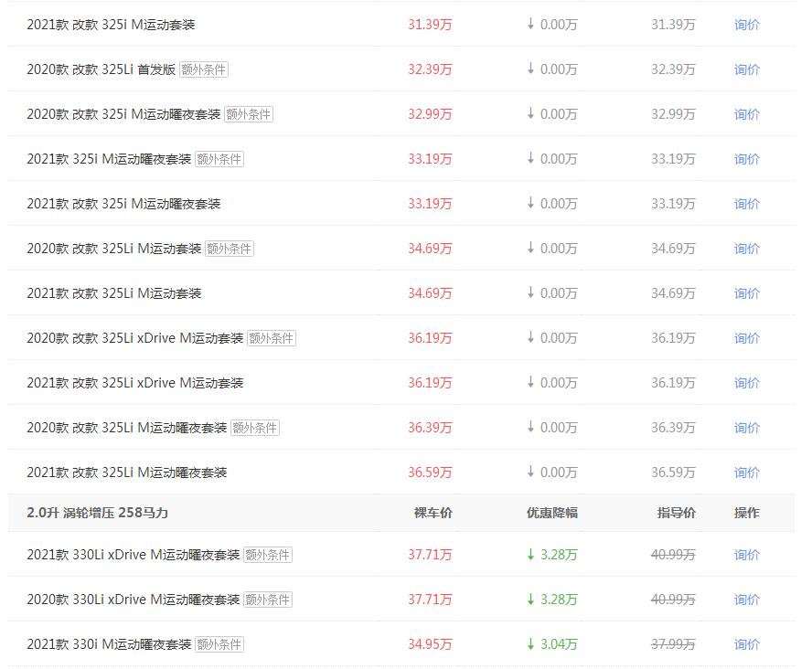Select model name 2021款 330i M运动曜夜套装
Screen dimensions: 812x669
pos(109,644)
